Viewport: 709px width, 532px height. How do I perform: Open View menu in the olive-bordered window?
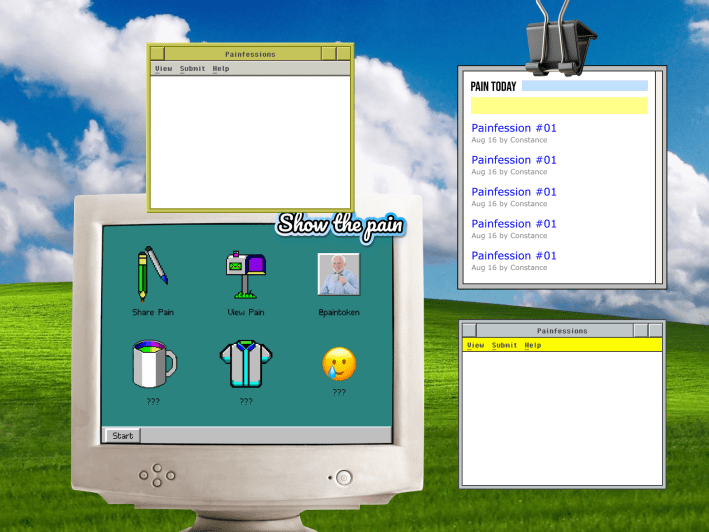(163, 69)
